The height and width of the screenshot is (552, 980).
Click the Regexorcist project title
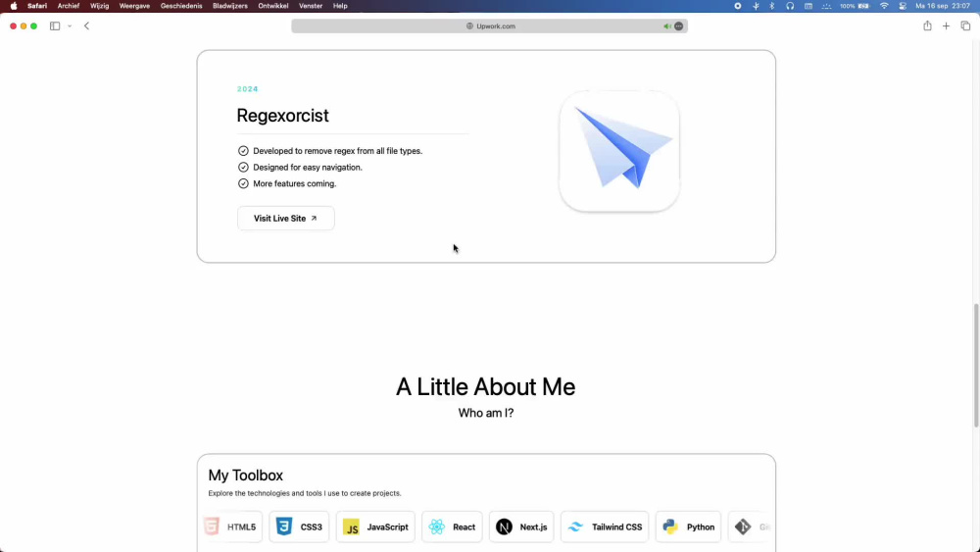pos(282,116)
